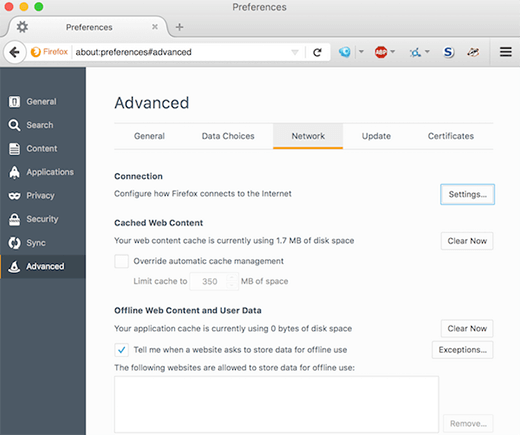The height and width of the screenshot is (435, 520).
Task: Click the back arrow navigation button
Action: [14, 52]
